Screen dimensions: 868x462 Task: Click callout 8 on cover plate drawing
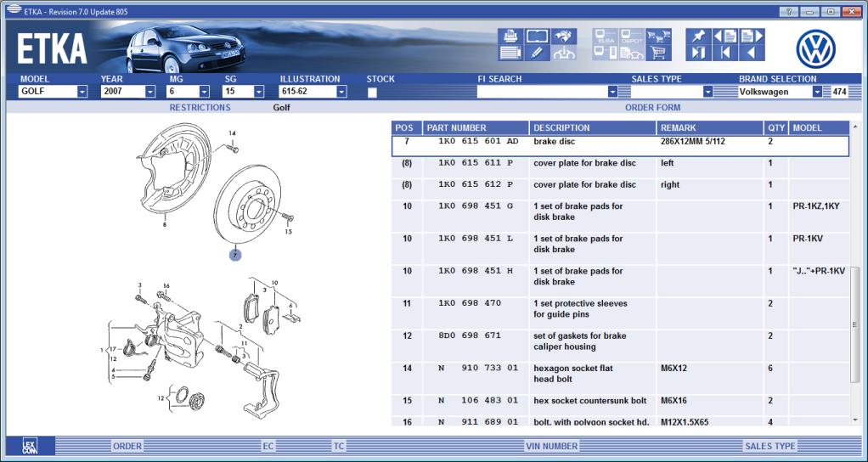pos(165,225)
